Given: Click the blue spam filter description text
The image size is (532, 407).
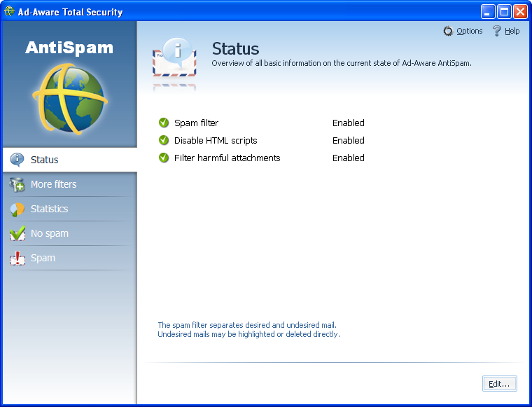Looking at the screenshot, I should [x=248, y=330].
